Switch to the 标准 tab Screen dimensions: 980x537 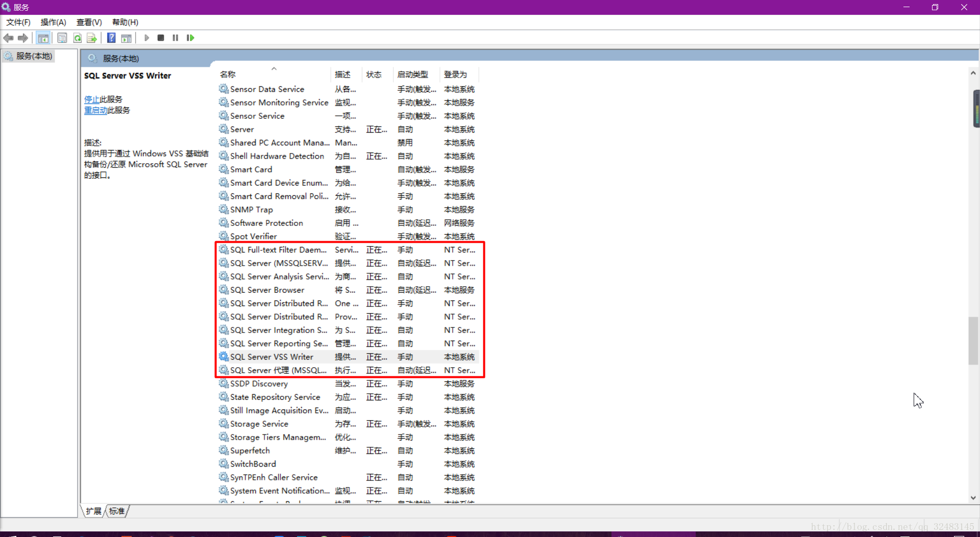point(117,511)
